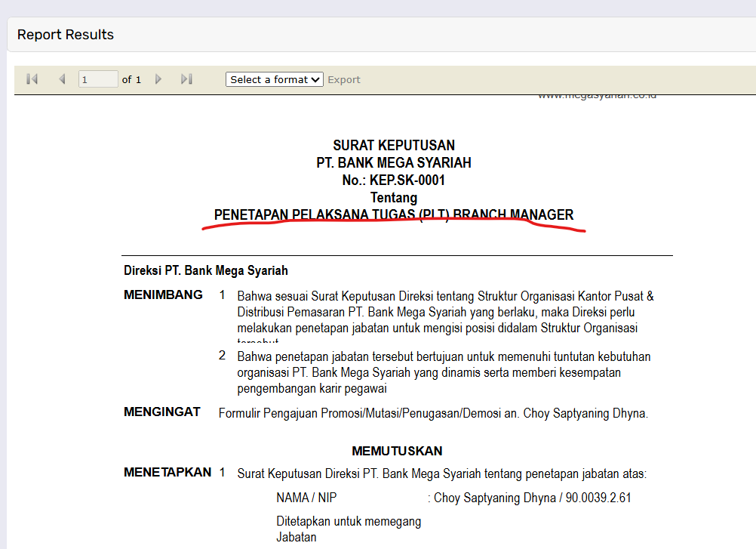Jump to the last report page
Image resolution: width=756 pixels, height=549 pixels.
click(186, 79)
